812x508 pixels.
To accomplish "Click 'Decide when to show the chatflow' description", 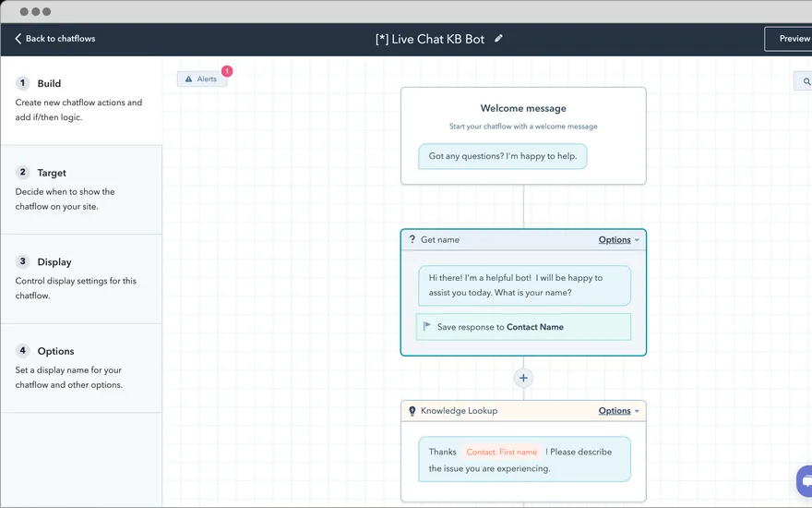I will (x=65, y=200).
